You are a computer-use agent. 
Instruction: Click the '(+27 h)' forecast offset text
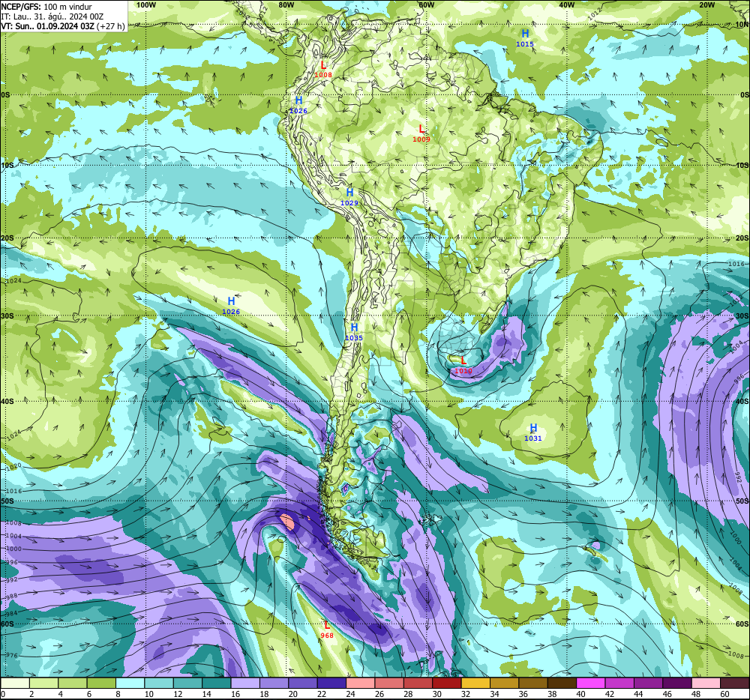coord(111,25)
